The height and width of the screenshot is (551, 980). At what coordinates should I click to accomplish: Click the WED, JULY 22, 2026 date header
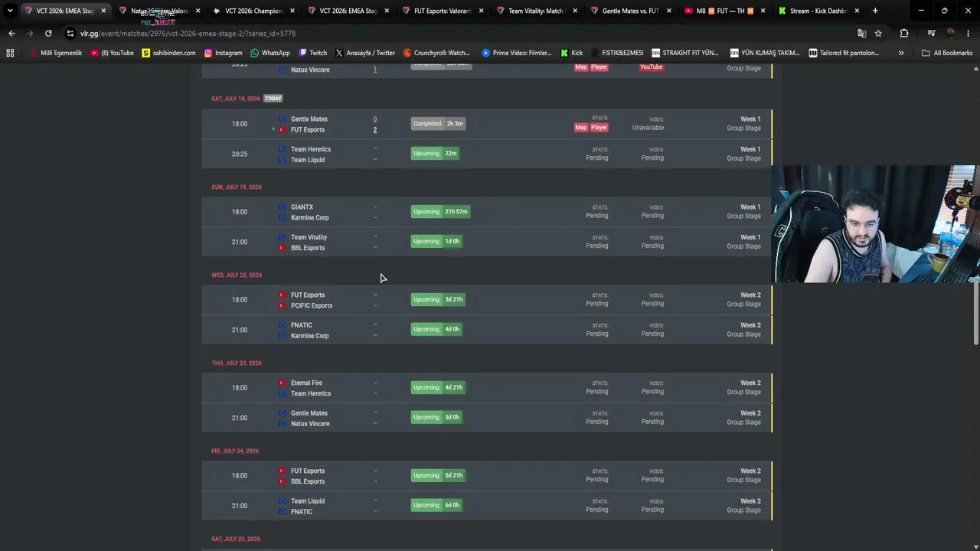(x=237, y=275)
